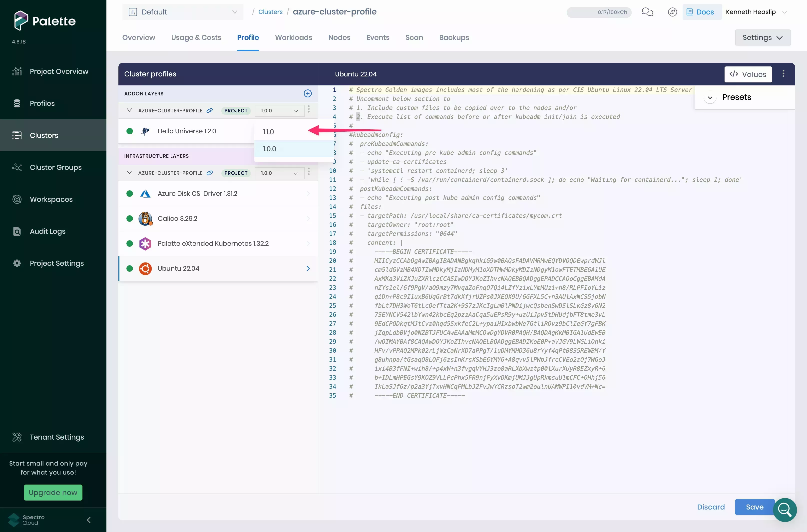Screen dimensions: 807x532
Task: Click the 0.17/100kCh usage meter
Action: click(x=598, y=12)
